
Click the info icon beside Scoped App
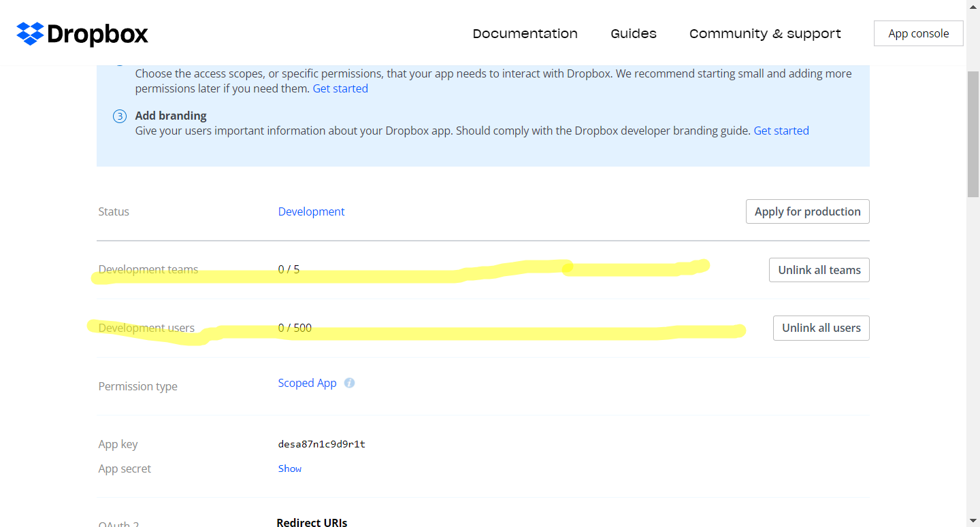coord(349,383)
